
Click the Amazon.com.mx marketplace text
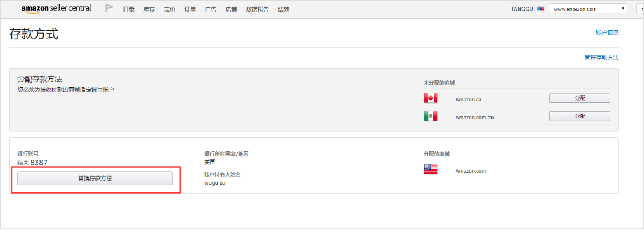475,118
